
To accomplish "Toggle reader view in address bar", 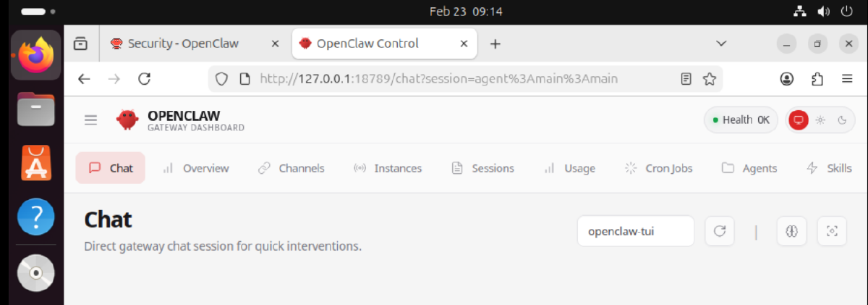I will pyautogui.click(x=686, y=78).
